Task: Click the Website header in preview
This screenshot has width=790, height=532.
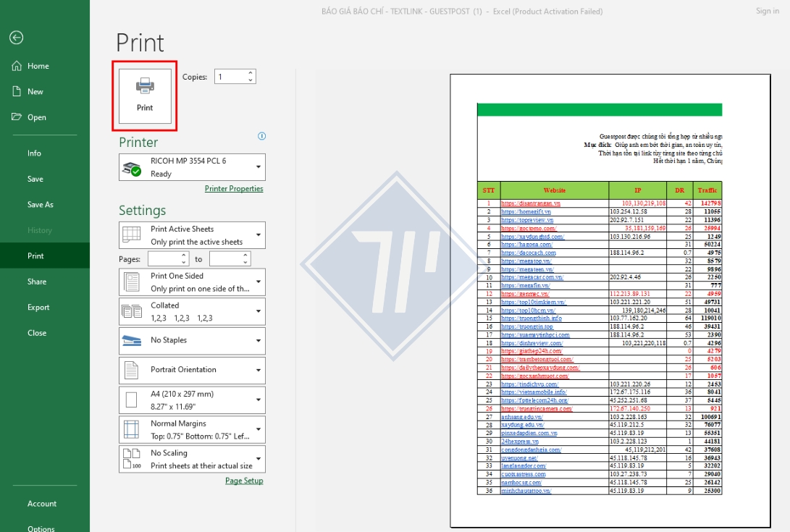Action: [x=554, y=190]
